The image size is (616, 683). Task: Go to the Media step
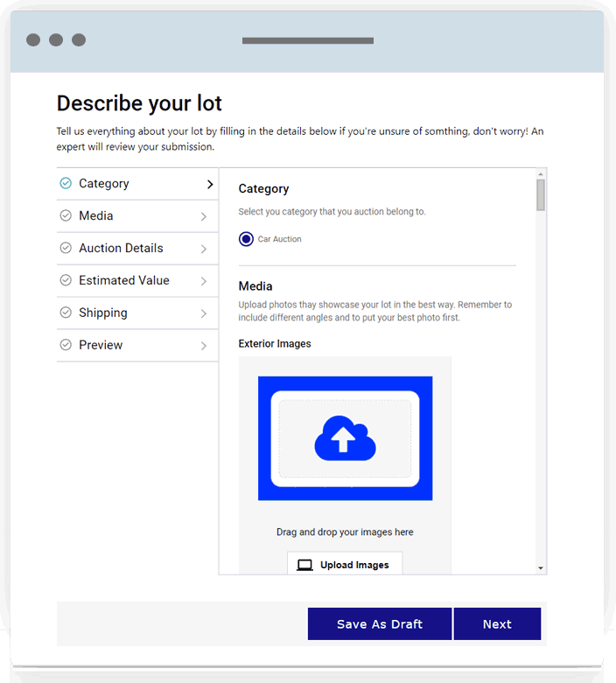coord(137,216)
